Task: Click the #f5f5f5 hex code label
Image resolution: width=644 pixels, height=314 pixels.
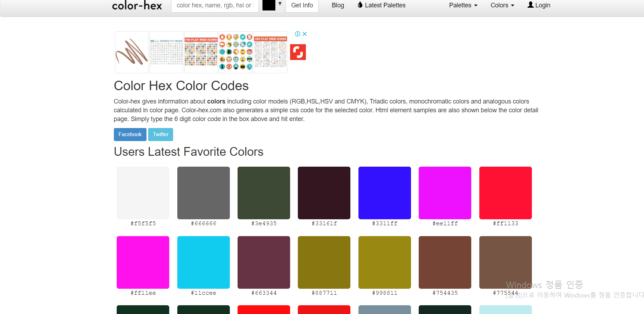Action: (x=143, y=223)
